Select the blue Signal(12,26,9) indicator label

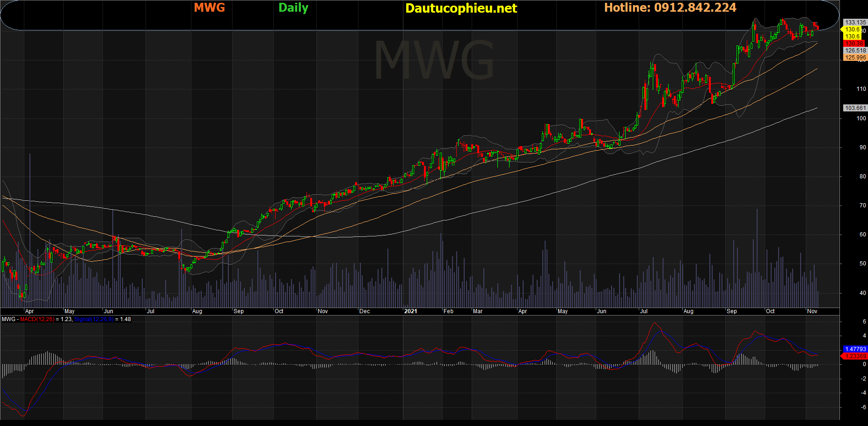tap(94, 319)
